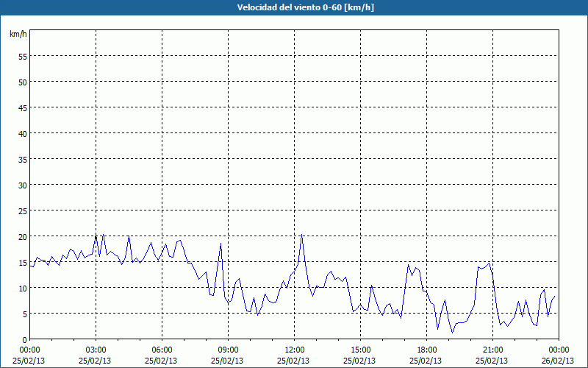Click the 06:00 time label
Image resolution: width=588 pixels, height=368 pixels.
[x=162, y=350]
